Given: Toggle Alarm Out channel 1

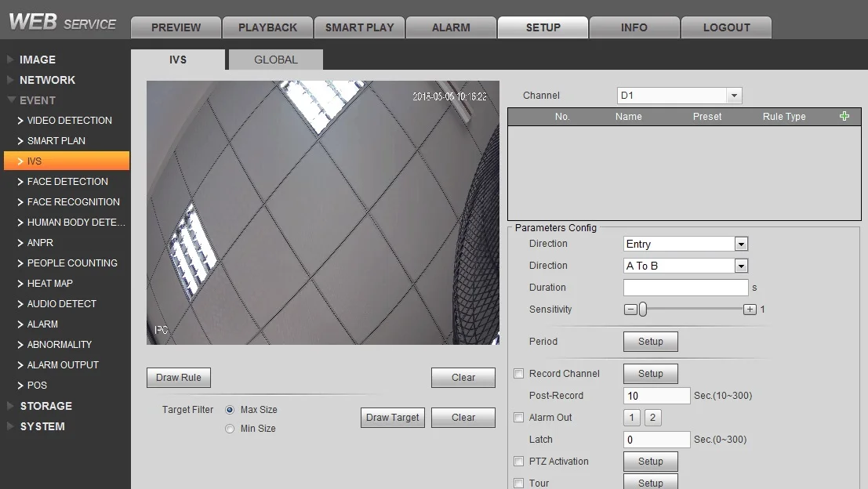Looking at the screenshot, I should coord(632,418).
